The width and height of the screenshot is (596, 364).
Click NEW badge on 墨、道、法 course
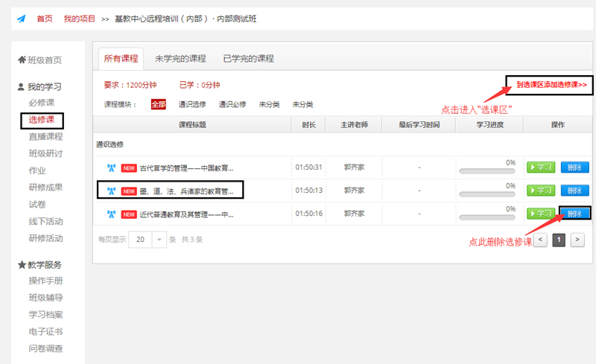pos(129,191)
